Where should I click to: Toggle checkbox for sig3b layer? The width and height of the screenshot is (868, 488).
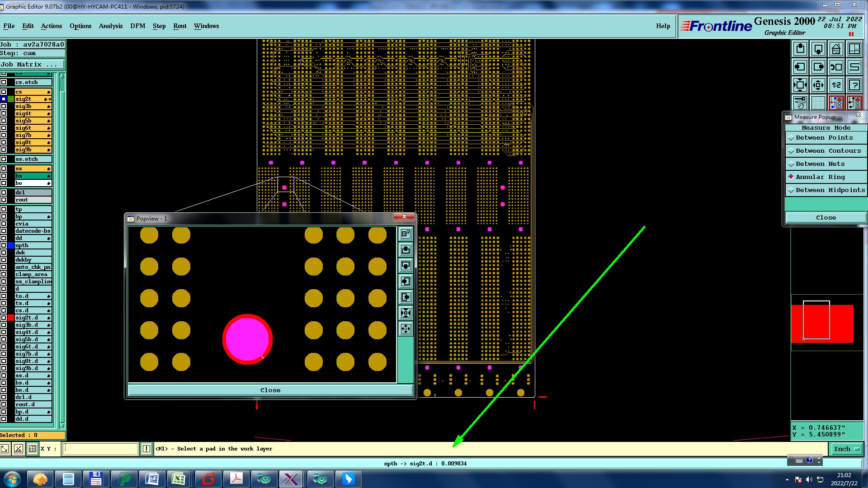click(4, 106)
